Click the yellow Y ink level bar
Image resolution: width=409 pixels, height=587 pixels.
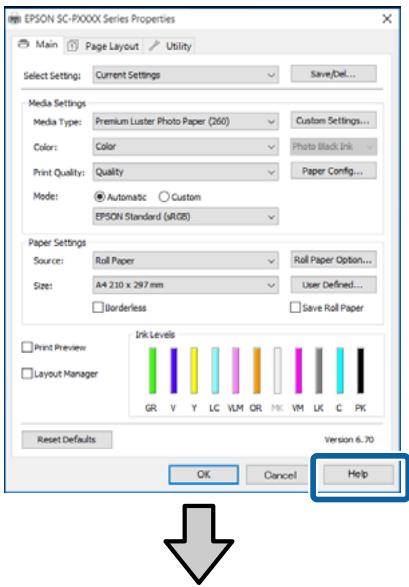[194, 371]
